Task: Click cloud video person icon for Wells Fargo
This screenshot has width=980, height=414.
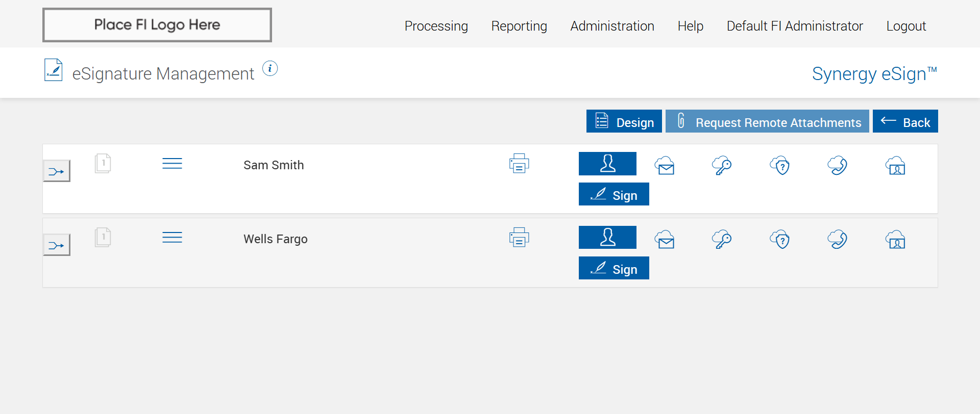Action: click(895, 240)
